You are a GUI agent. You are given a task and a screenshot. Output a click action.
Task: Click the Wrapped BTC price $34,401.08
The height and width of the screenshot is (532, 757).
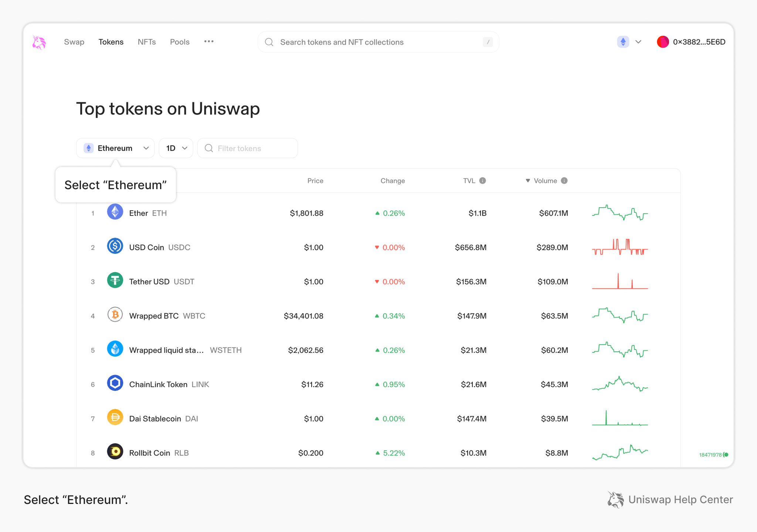point(303,316)
